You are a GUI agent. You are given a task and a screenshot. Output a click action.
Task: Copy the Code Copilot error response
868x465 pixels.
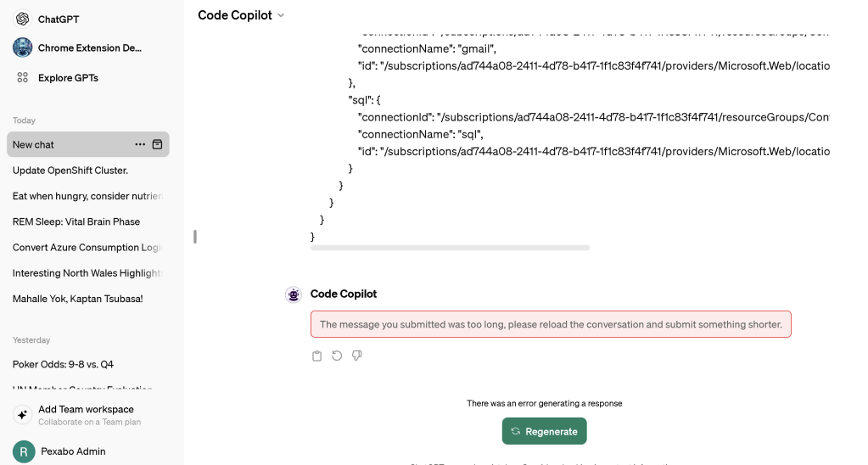coord(316,356)
